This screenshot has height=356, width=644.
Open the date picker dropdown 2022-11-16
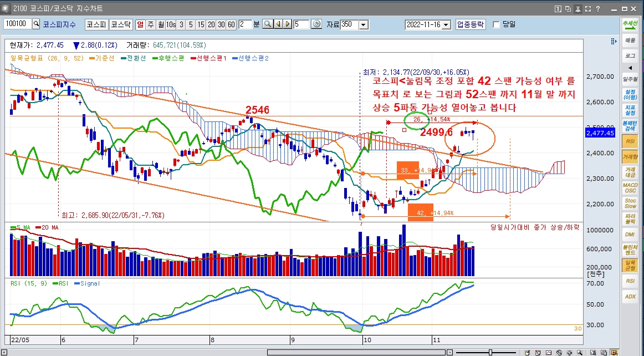447,24
